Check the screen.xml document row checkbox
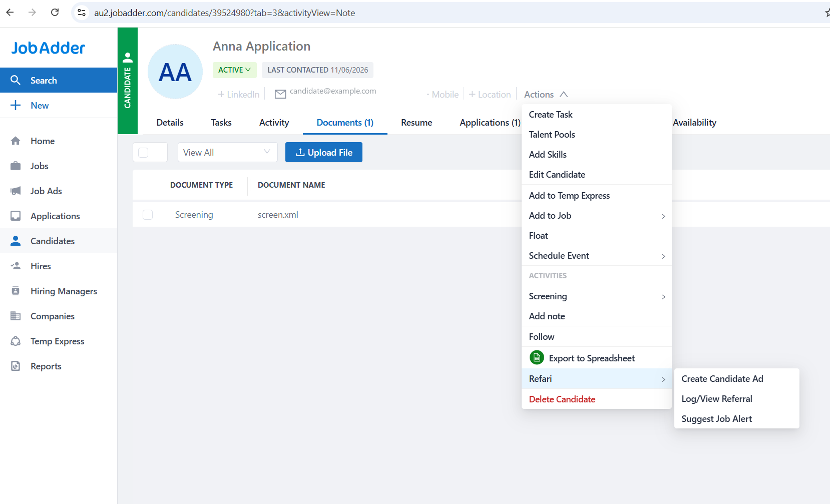 click(148, 215)
